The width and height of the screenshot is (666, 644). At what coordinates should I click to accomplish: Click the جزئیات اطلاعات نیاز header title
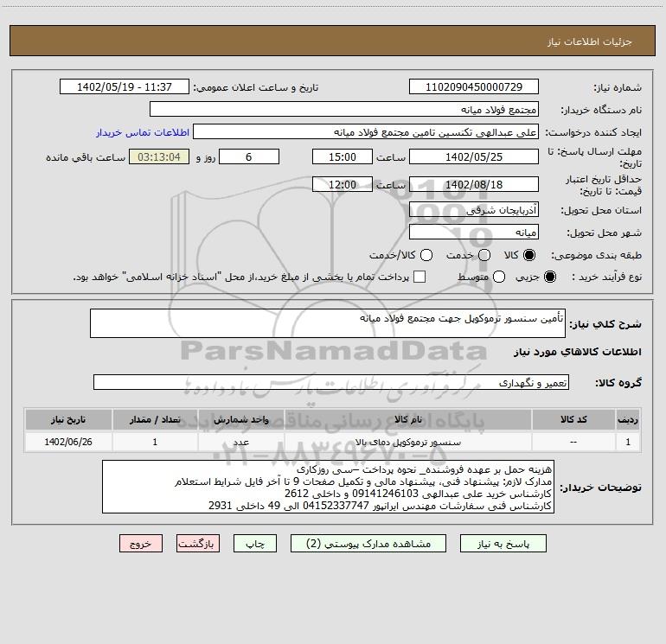click(590, 41)
